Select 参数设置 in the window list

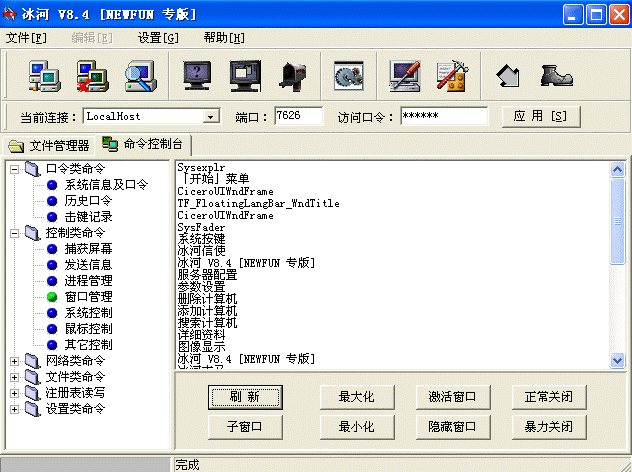pos(201,287)
